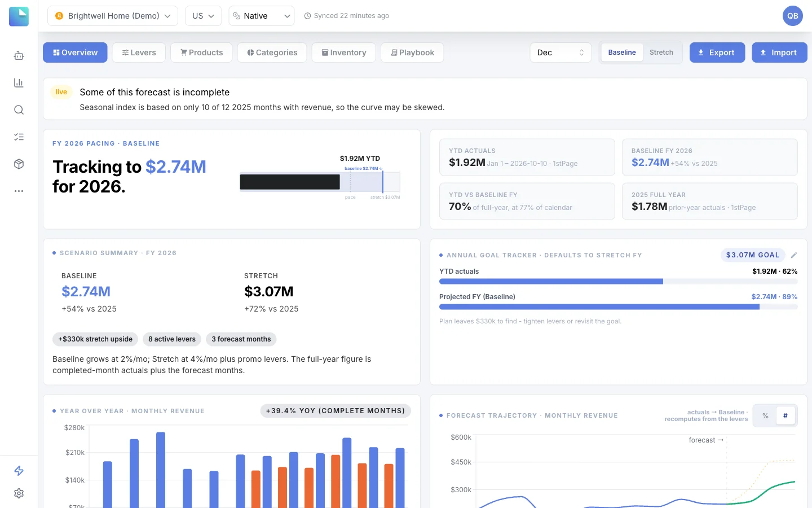The height and width of the screenshot is (508, 812).
Task: Open the package box sidebar icon
Action: coord(19,164)
